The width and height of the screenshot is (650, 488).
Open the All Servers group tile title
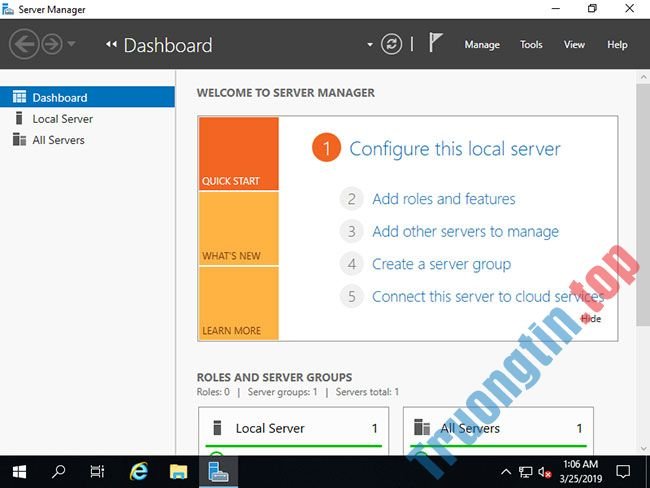pyautogui.click(x=470, y=428)
